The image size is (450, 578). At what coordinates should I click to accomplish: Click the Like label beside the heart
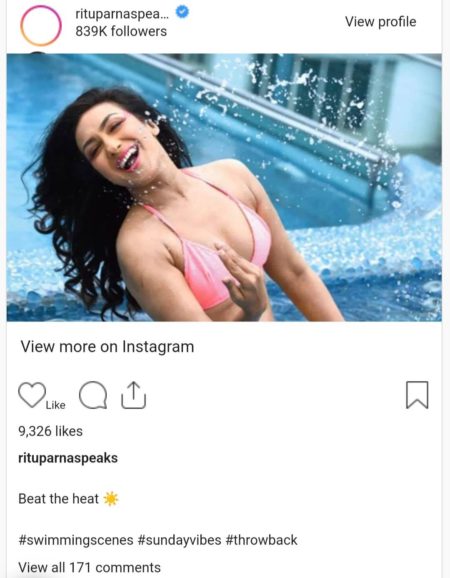point(56,405)
